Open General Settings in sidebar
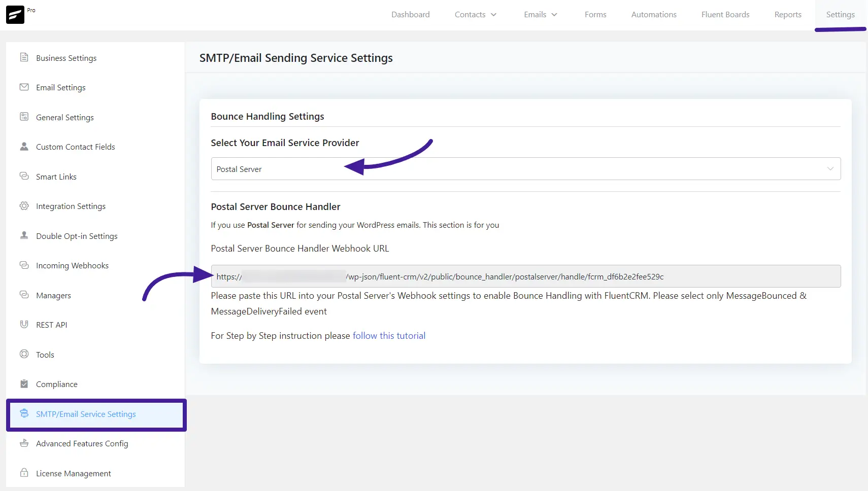This screenshot has width=868, height=491. [65, 117]
